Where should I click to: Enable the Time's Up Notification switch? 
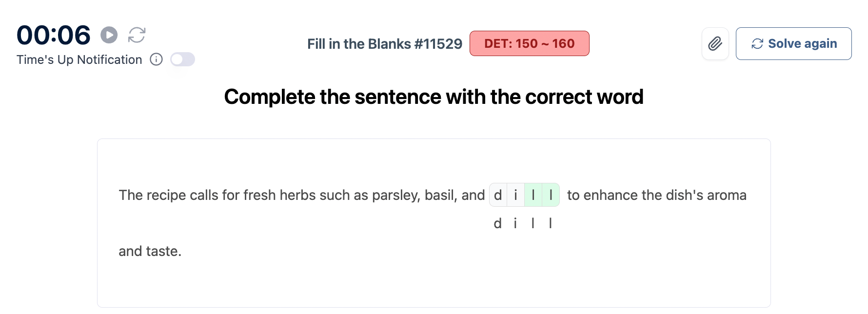182,59
